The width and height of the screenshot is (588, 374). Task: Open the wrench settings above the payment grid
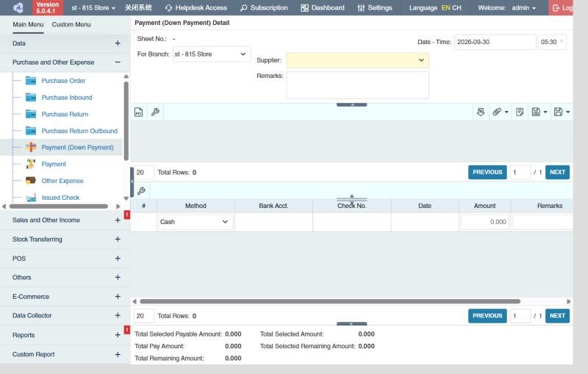point(155,112)
